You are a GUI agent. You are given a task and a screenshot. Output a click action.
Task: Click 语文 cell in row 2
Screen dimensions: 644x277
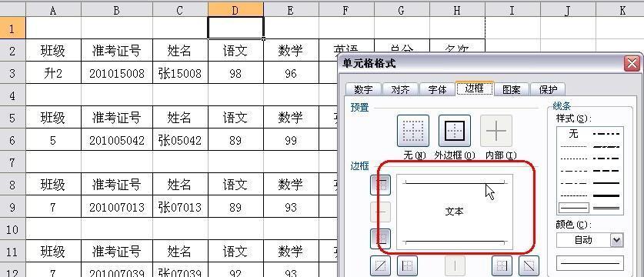[235, 51]
